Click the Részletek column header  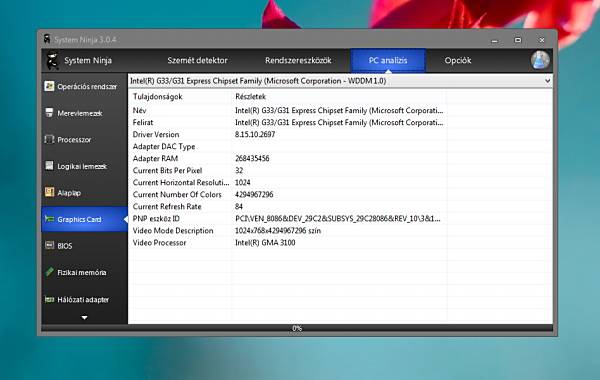[x=251, y=96]
